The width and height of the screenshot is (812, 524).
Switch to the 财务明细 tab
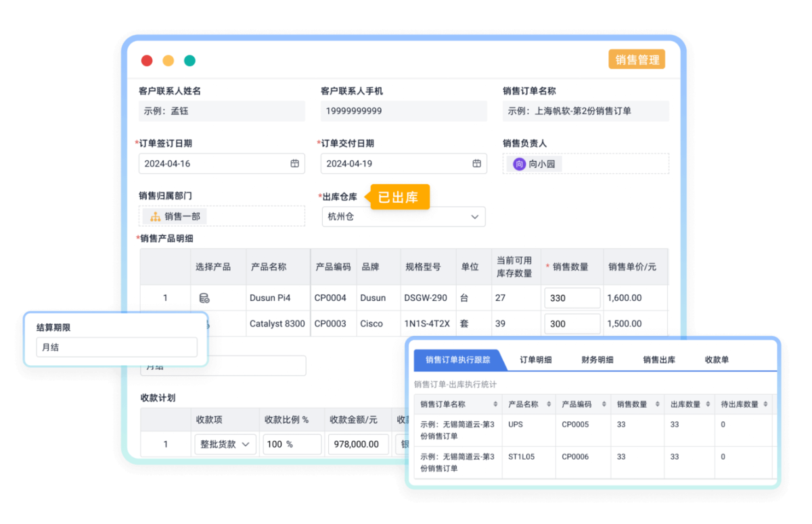597,360
